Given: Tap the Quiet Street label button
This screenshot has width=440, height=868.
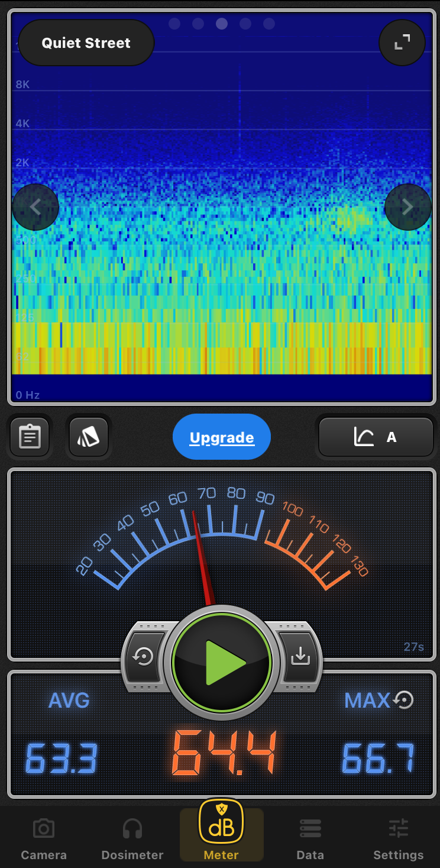Looking at the screenshot, I should [86, 43].
